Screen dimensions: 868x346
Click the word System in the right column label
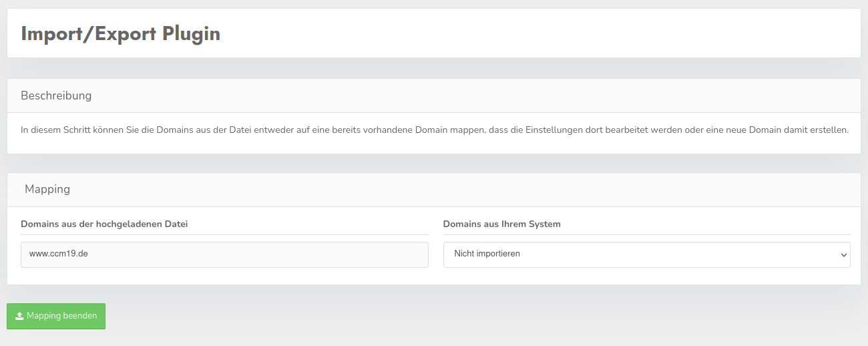544,224
